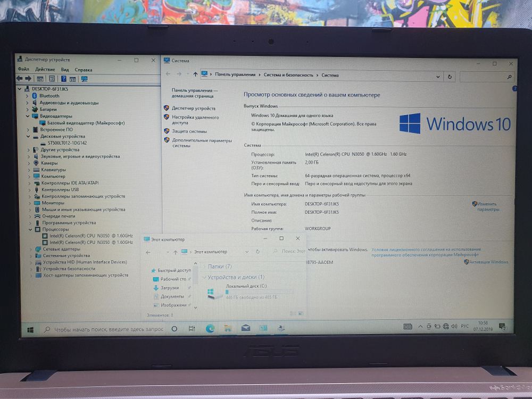Collapse the Процессоры node

tap(30, 230)
